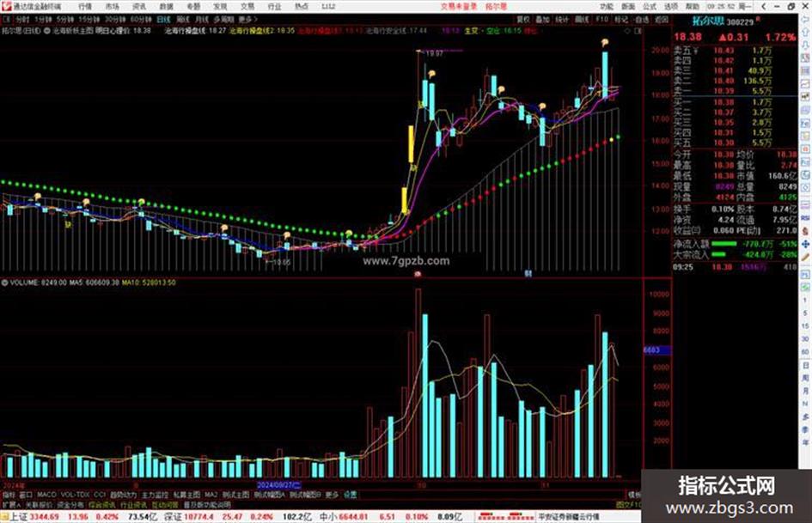Click the pencil drawing tool icon
This screenshot has height=523, width=812.
805,257
